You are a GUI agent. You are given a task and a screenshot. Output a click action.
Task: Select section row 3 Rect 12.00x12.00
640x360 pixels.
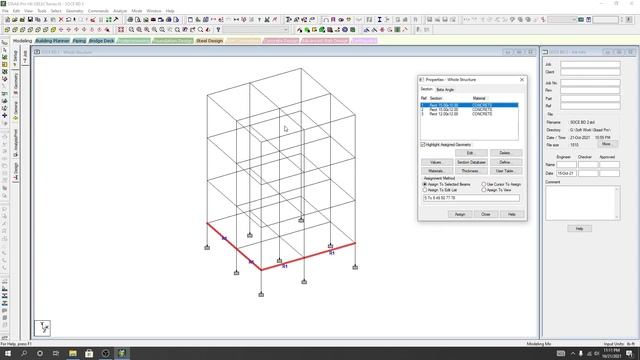tap(469, 114)
